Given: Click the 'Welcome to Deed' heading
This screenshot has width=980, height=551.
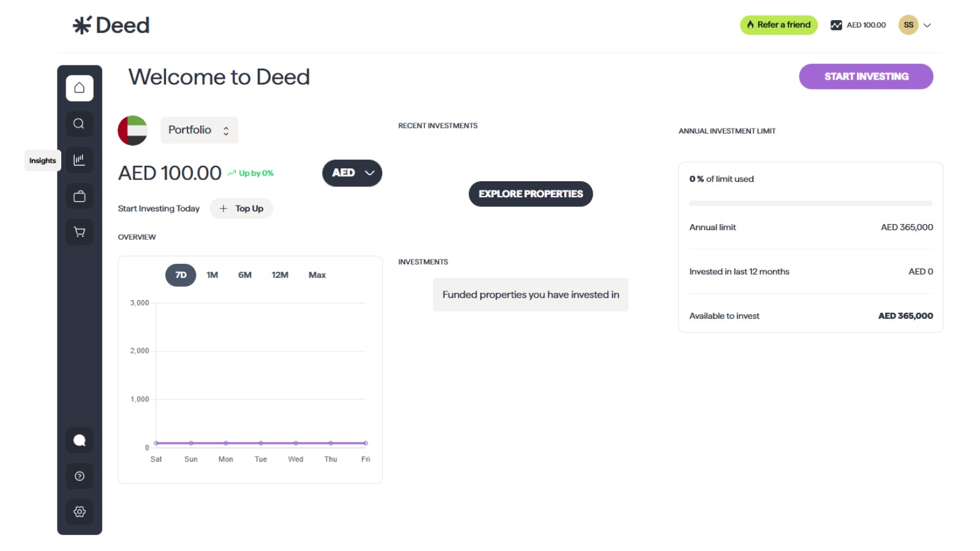Looking at the screenshot, I should coord(219,77).
